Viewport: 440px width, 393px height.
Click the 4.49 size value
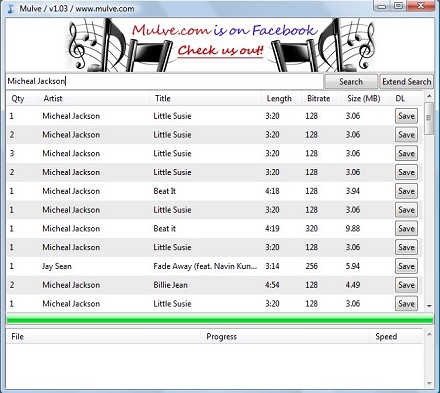pyautogui.click(x=353, y=285)
